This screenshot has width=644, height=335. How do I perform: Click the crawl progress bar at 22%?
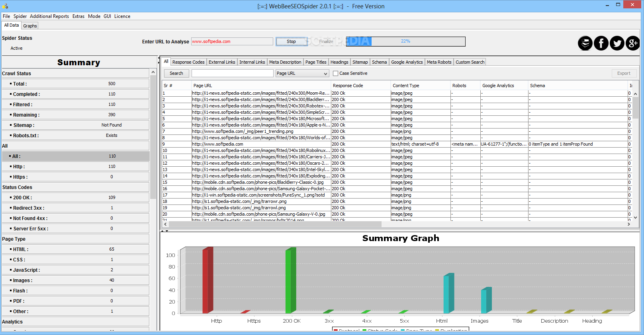(x=405, y=41)
